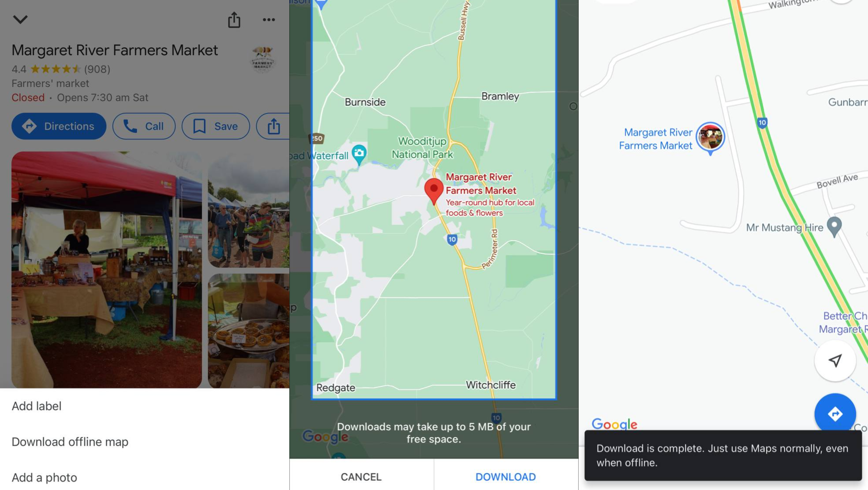Image resolution: width=868 pixels, height=490 pixels.
Task: Cancel the offline map download
Action: pyautogui.click(x=361, y=476)
